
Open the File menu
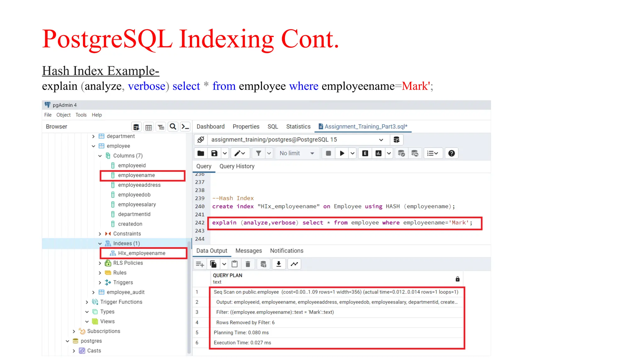pyautogui.click(x=48, y=115)
